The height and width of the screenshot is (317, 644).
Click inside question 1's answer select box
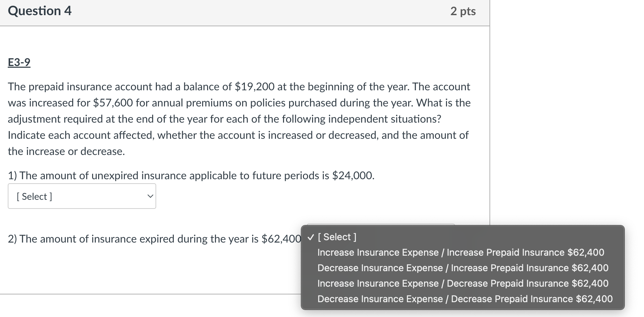pyautogui.click(x=67, y=196)
